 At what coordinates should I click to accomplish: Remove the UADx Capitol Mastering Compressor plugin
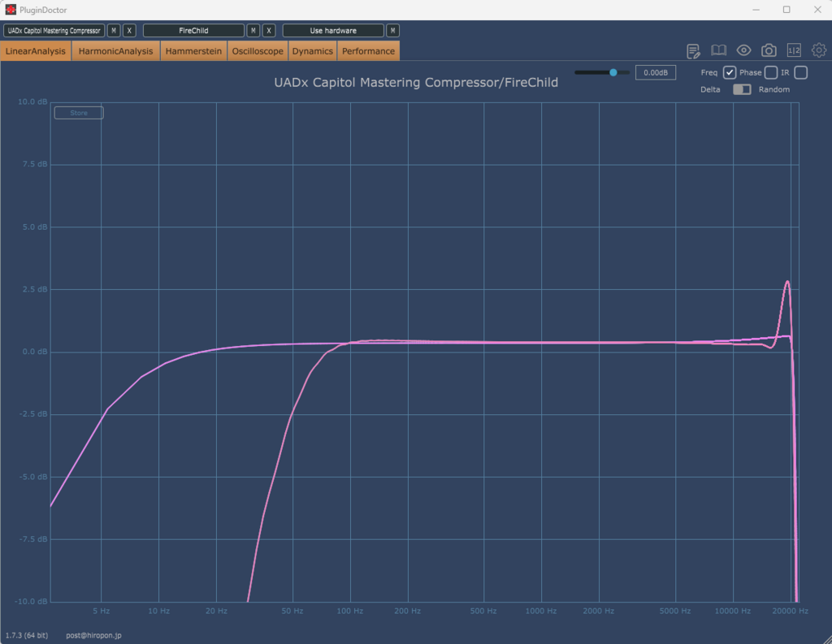(x=129, y=31)
